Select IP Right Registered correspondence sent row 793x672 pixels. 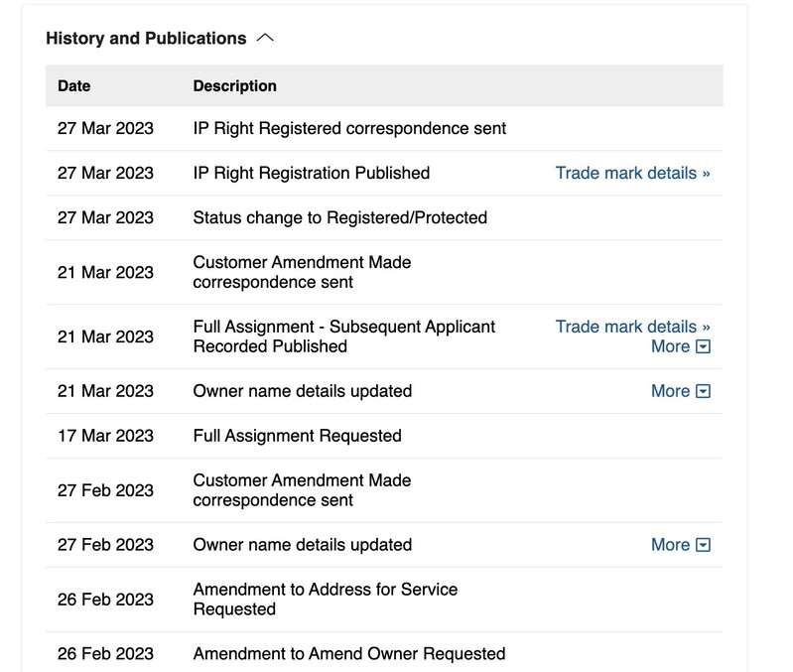tap(384, 128)
